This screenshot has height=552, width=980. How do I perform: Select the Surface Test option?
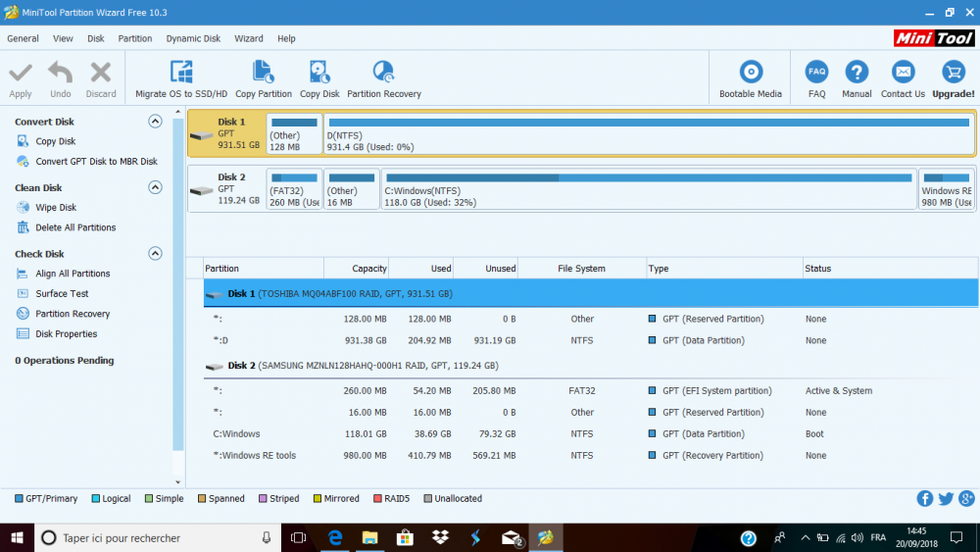coord(62,294)
